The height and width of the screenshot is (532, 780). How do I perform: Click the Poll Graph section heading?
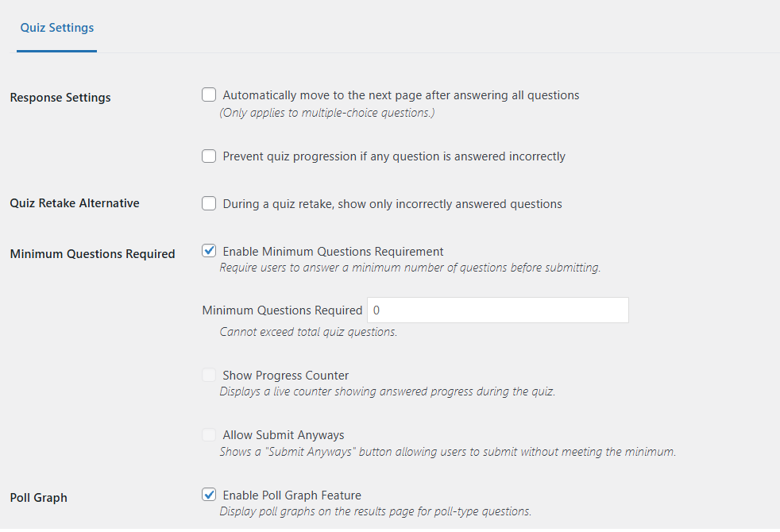(39, 498)
